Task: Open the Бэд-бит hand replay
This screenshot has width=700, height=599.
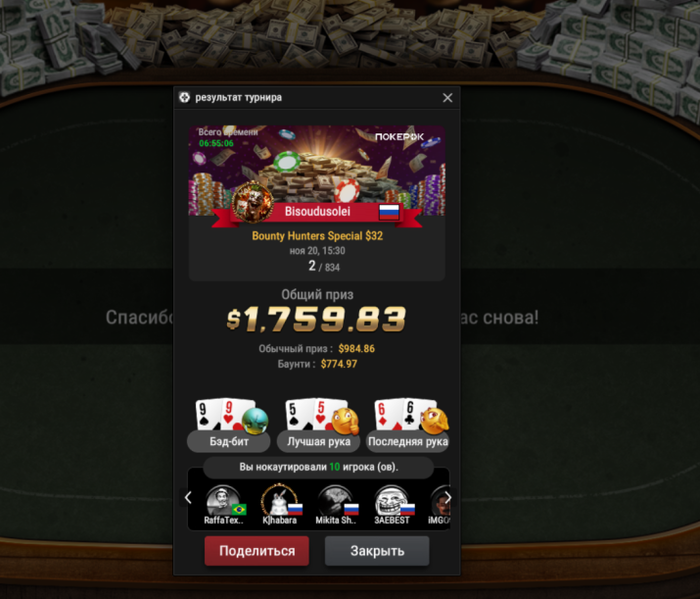Action: click(x=229, y=442)
